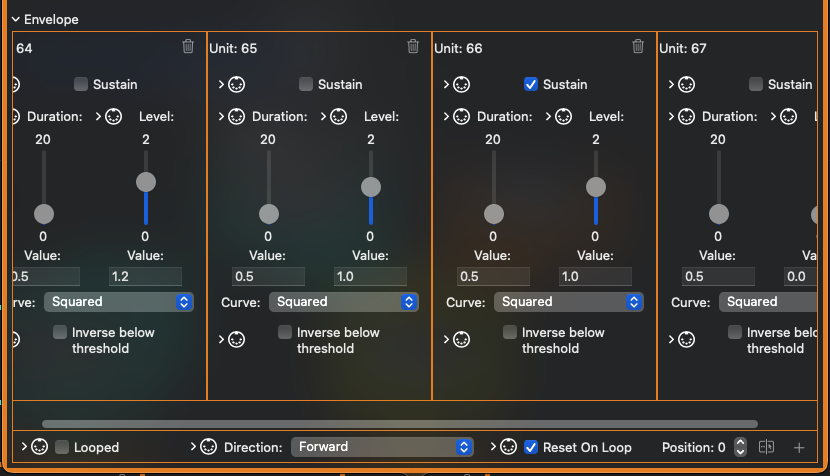Click MIDI icon beside Looped checkbox
The width and height of the screenshot is (830, 476).
[40, 447]
